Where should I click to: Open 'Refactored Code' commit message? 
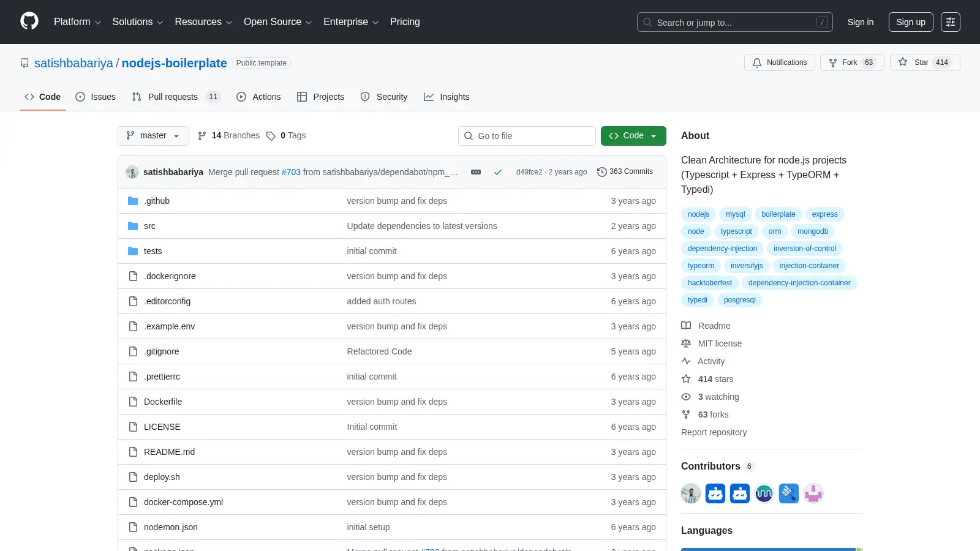pos(379,351)
